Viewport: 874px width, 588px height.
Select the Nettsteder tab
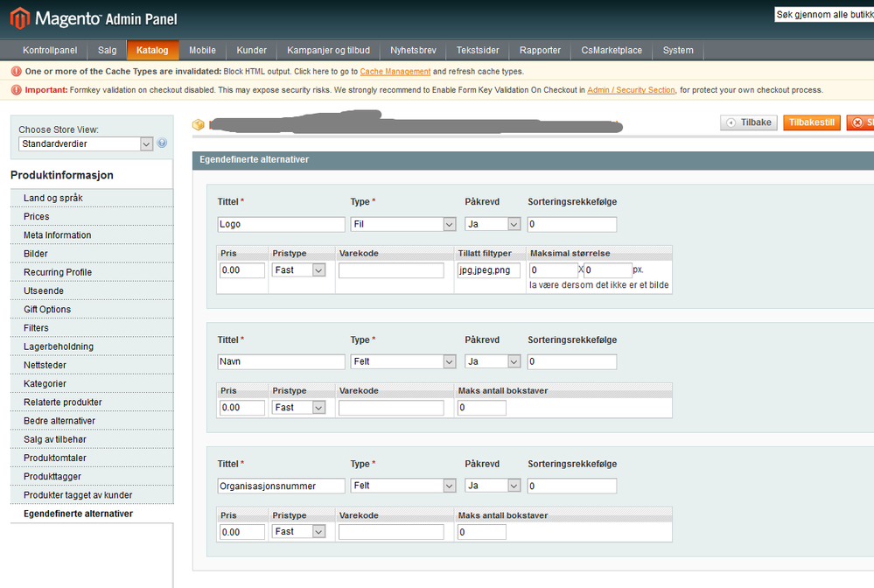click(x=92, y=365)
